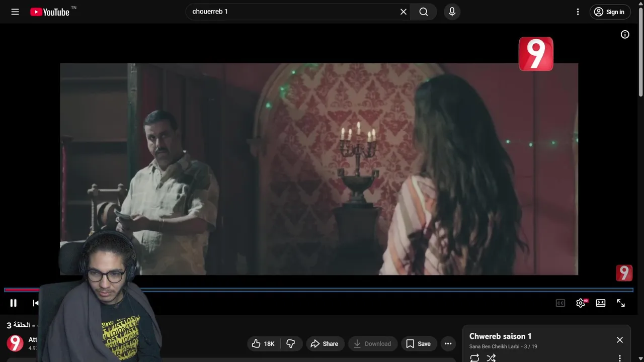The image size is (644, 362).
Task: Like the video with 18K likes
Action: (265, 344)
